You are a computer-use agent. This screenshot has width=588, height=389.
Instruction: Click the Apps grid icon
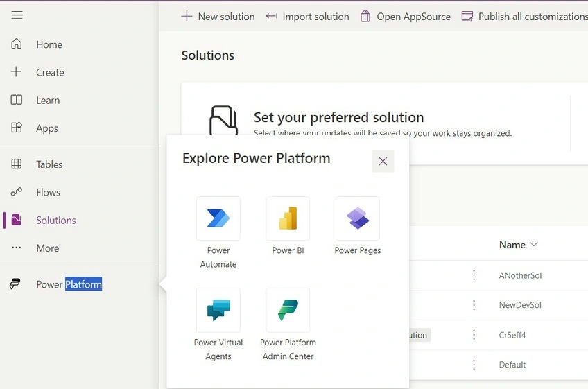(17, 128)
